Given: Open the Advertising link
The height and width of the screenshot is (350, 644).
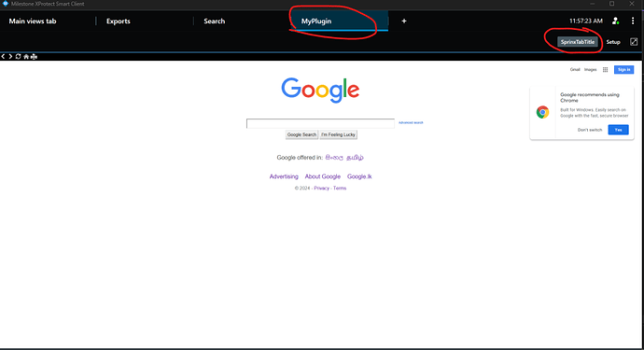Looking at the screenshot, I should [284, 176].
